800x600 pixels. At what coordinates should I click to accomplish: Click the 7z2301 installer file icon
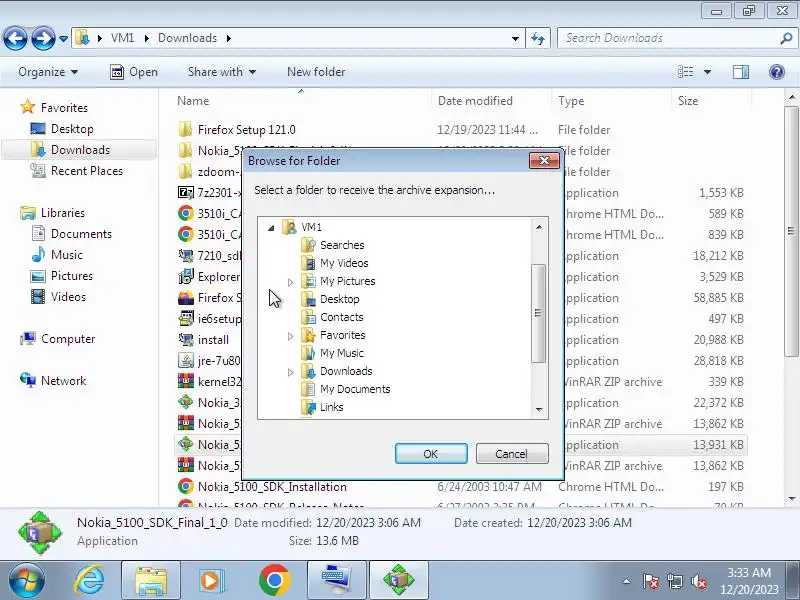[186, 192]
